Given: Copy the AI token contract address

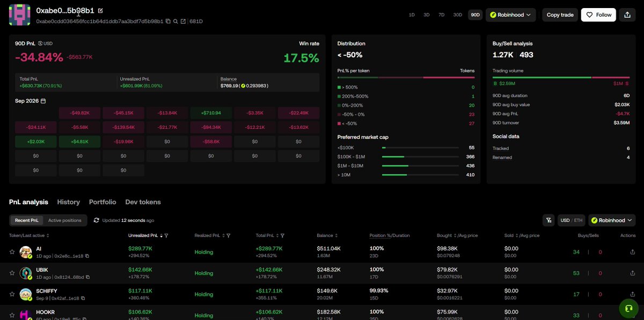Looking at the screenshot, I should click(87, 256).
